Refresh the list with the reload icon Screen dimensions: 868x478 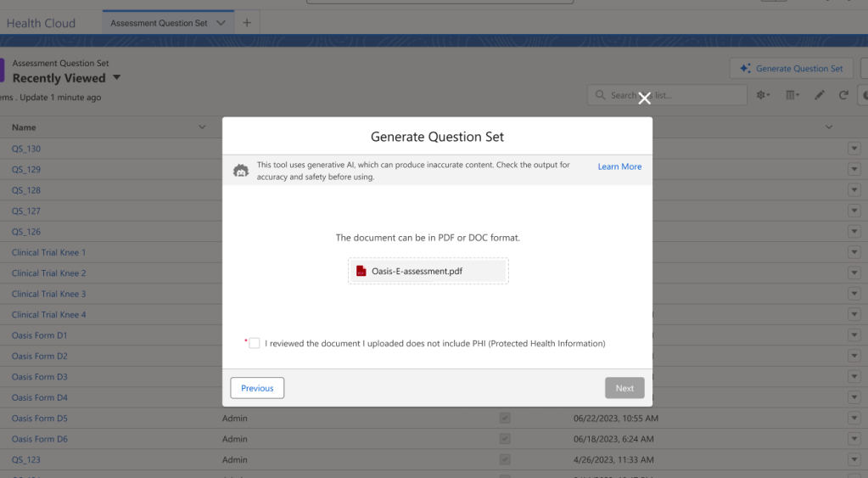click(843, 95)
